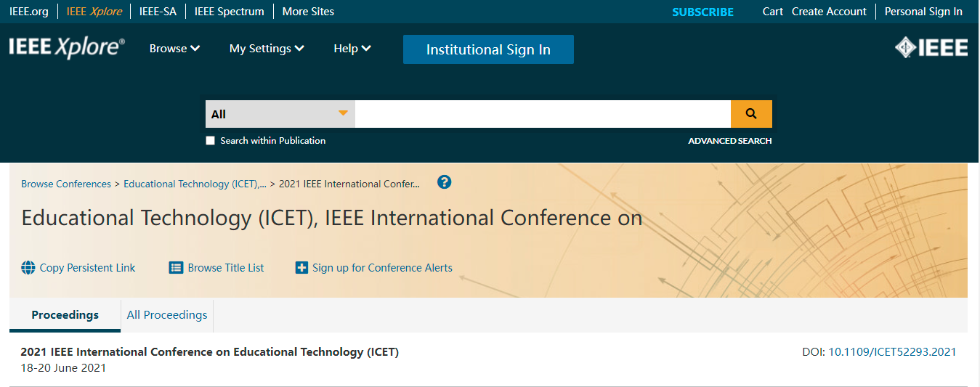The width and height of the screenshot is (980, 387).
Task: Open IEEE-SA site link
Action: click(158, 12)
